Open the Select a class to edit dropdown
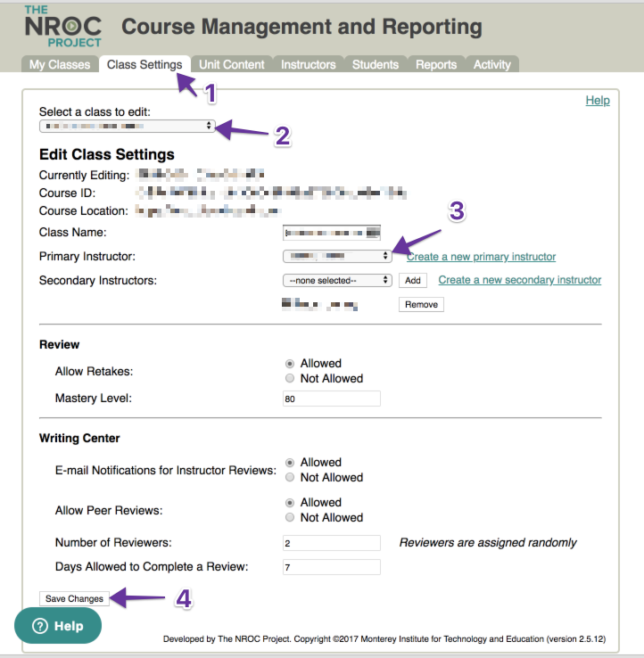644x658 pixels. click(x=128, y=126)
